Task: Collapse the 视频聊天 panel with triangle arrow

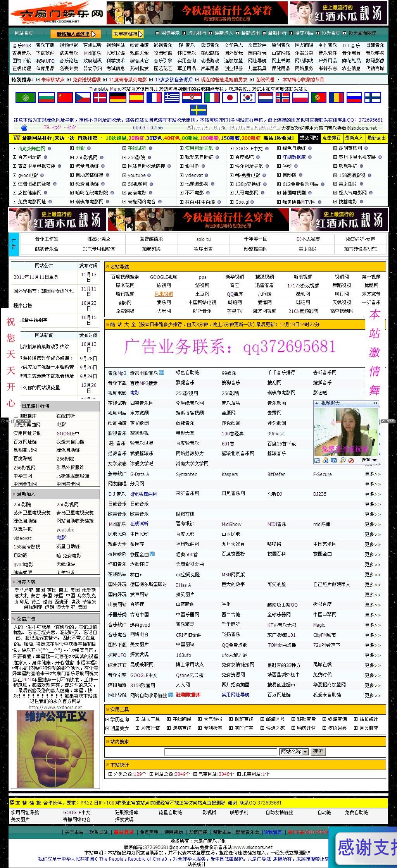Action: [x=317, y=403]
